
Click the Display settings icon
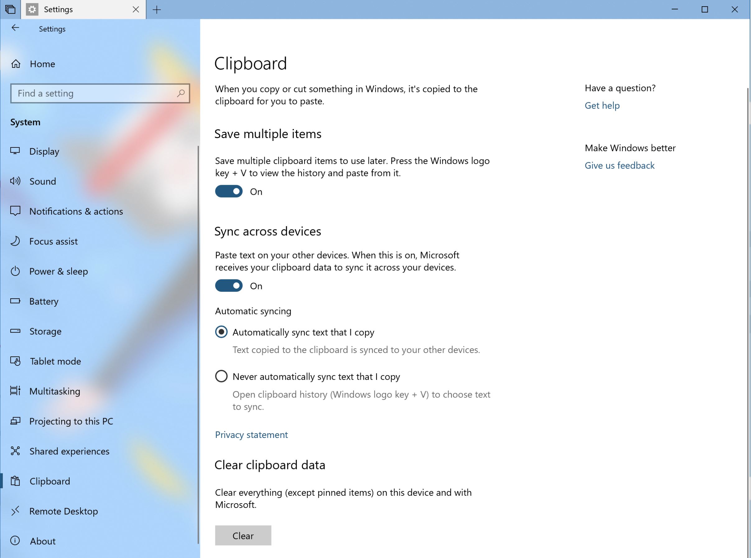tap(16, 151)
